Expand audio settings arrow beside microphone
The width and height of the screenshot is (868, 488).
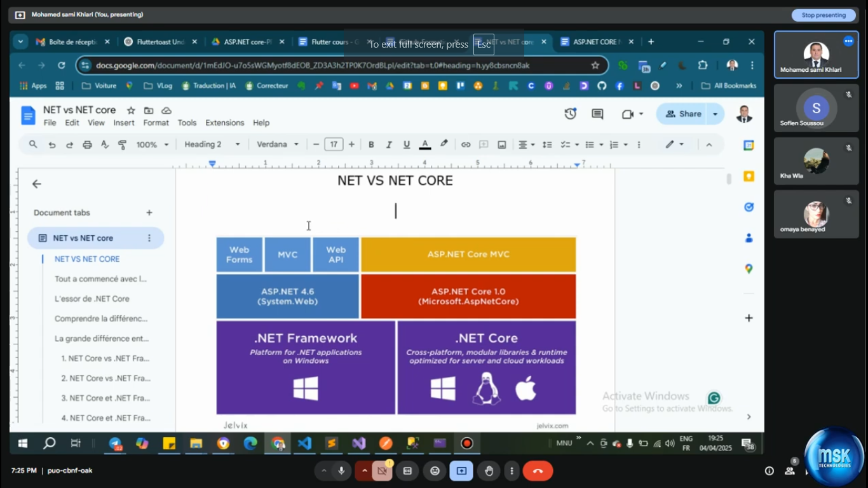[324, 471]
